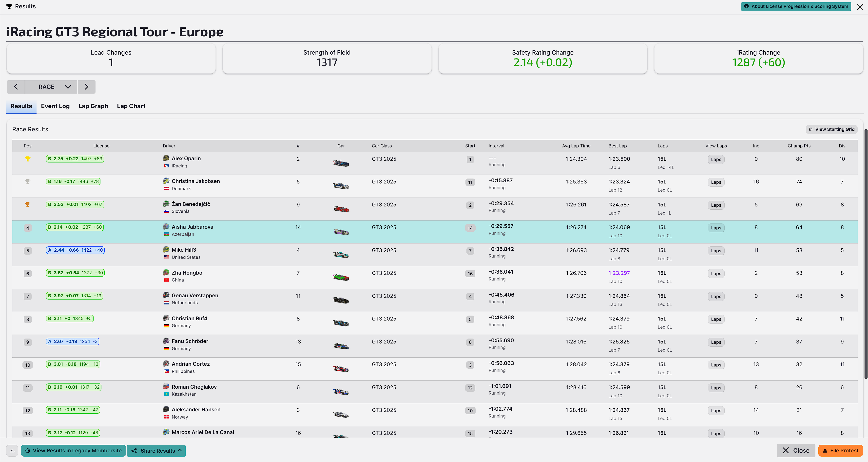
Task: Go to previous session with left arrow
Action: pos(16,87)
